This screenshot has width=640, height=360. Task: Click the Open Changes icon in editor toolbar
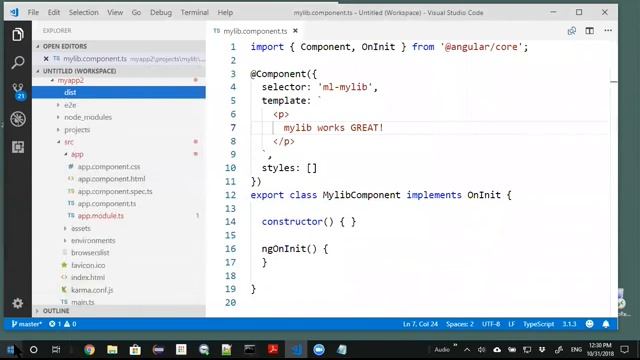click(x=571, y=31)
